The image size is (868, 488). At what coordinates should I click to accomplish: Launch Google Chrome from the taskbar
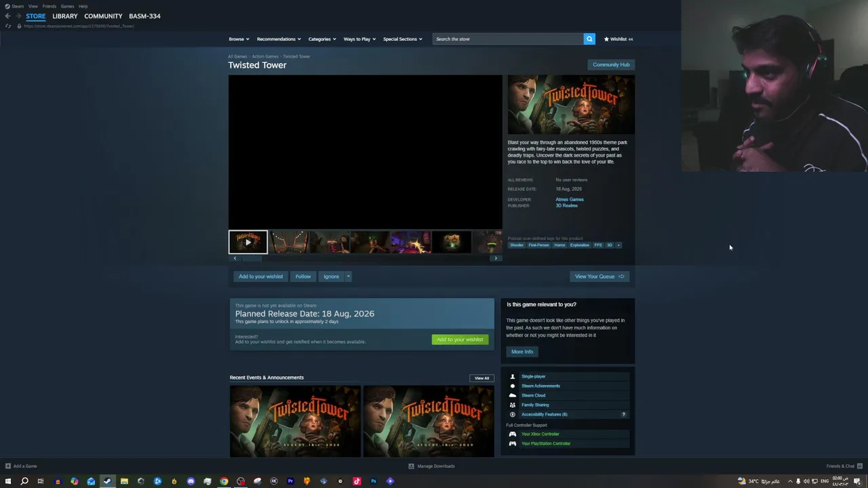pos(224,481)
